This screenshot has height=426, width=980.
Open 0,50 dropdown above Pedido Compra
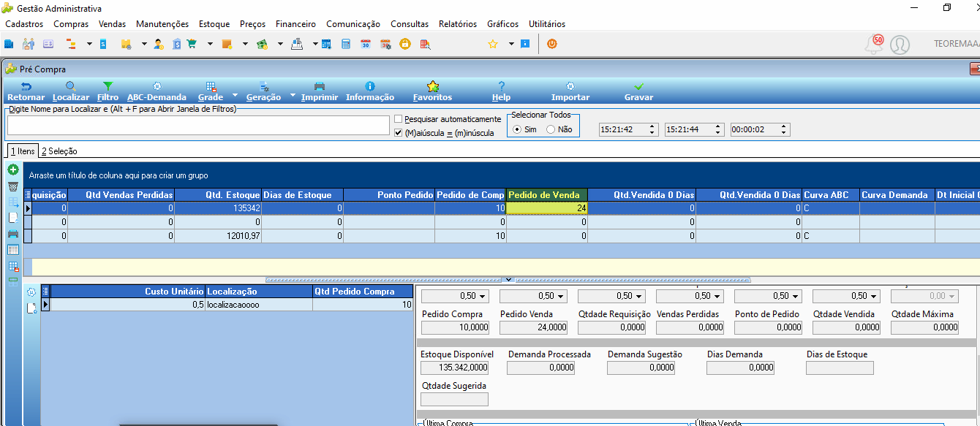(483, 296)
